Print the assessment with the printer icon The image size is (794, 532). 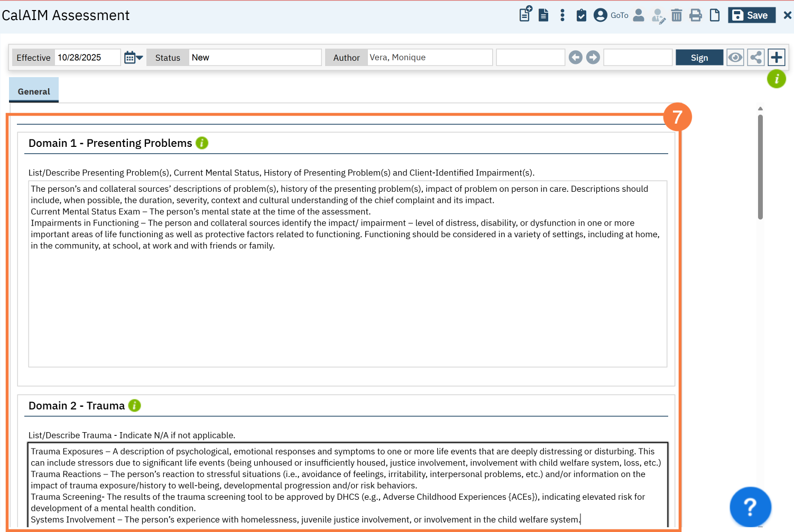coord(696,15)
